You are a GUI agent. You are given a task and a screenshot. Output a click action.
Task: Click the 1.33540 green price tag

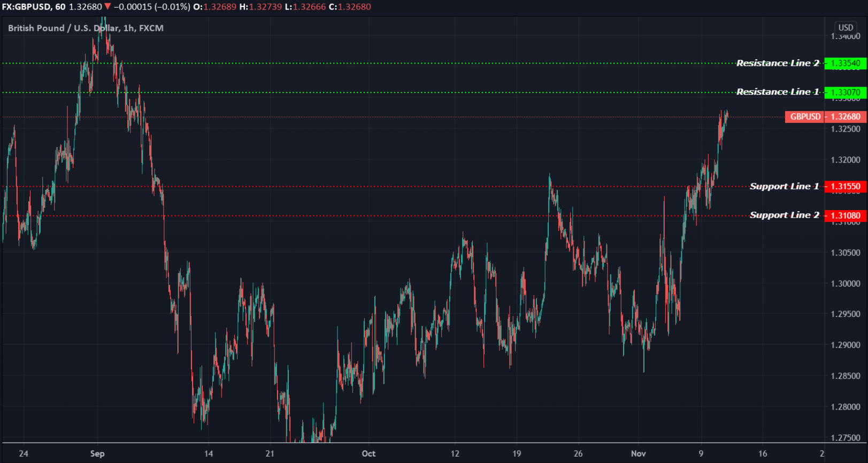[x=845, y=63]
